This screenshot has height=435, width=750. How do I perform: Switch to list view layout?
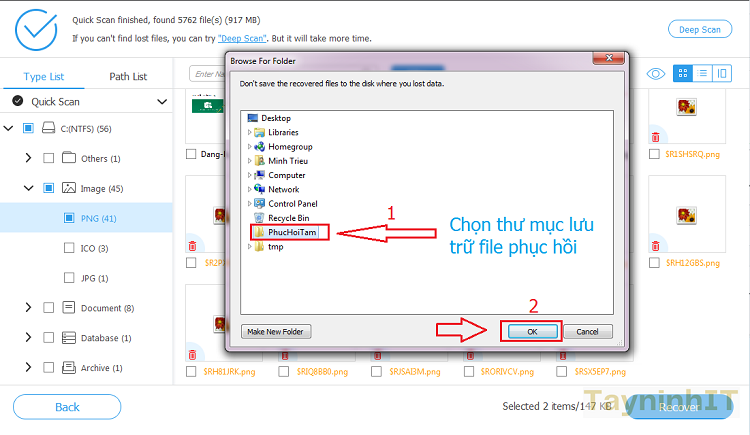pyautogui.click(x=702, y=73)
